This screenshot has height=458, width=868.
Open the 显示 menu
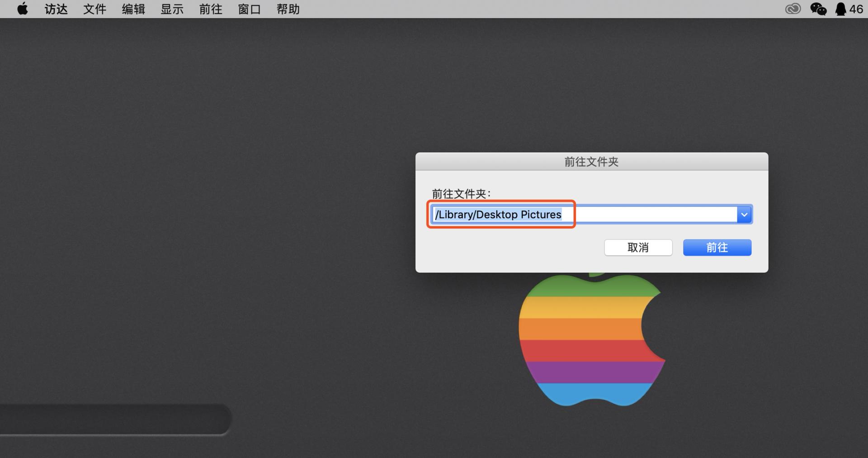tap(172, 9)
